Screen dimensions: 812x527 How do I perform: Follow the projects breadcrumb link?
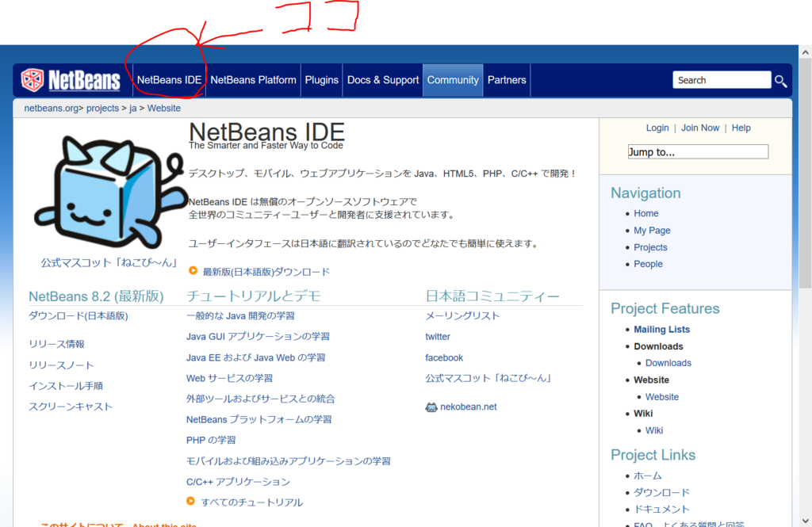coord(102,109)
